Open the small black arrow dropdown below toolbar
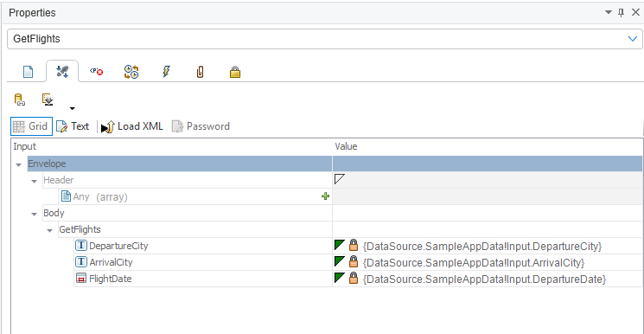 coord(73,108)
